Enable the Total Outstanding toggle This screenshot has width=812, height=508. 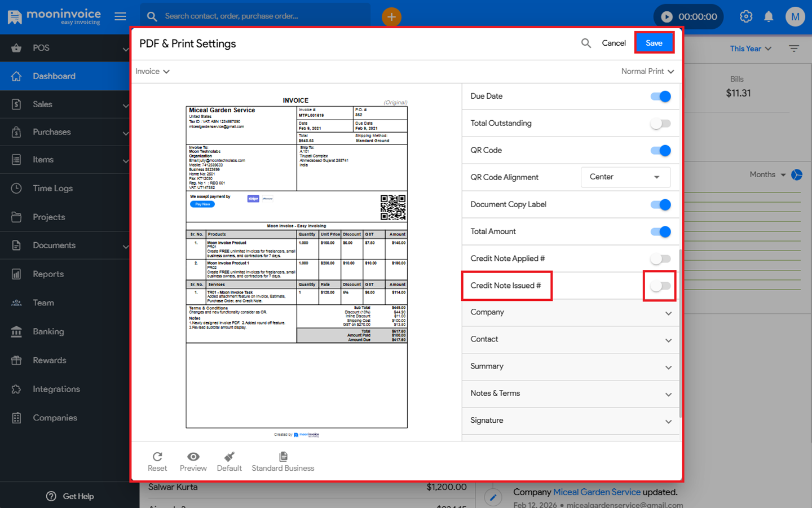pos(660,124)
